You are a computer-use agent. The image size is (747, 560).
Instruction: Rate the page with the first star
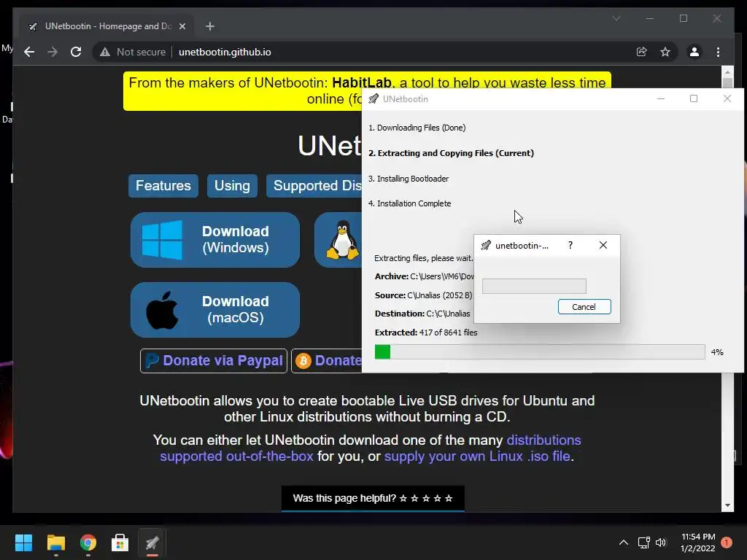[x=403, y=498]
